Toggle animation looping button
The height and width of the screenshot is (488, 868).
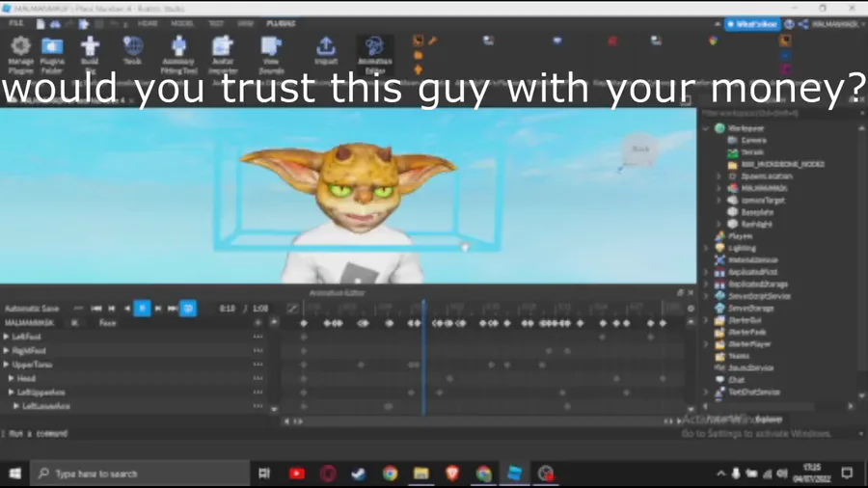pos(188,309)
